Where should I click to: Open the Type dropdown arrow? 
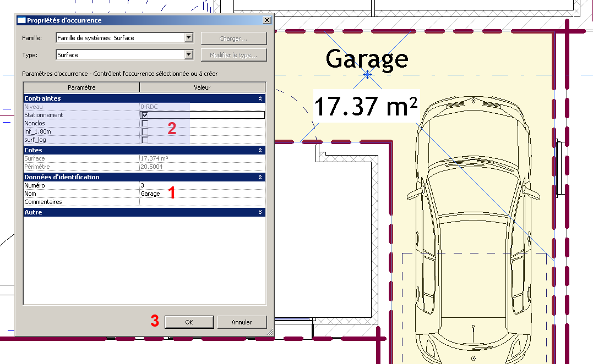tap(189, 55)
